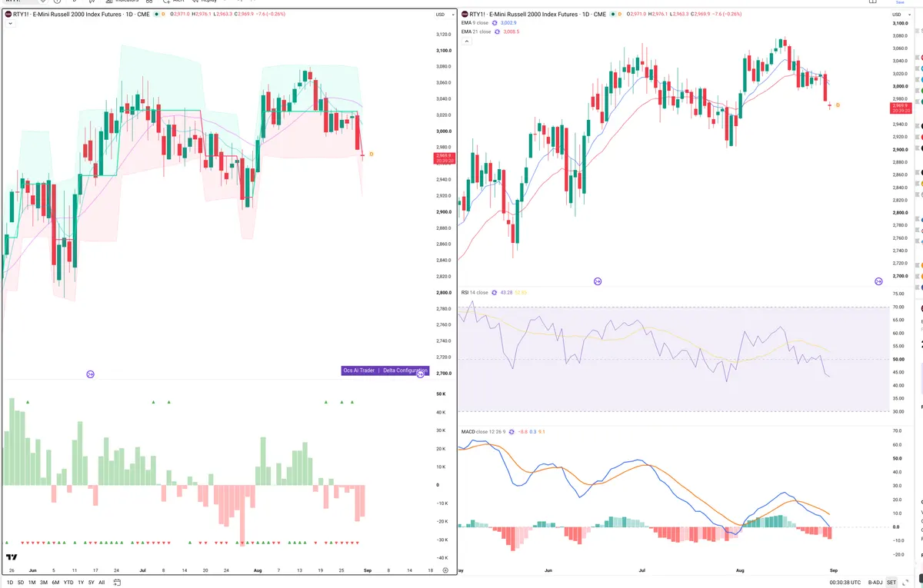923x588 pixels.
Task: Collapse the indicator legend below EMA 21 on right chart
Action: [466, 41]
